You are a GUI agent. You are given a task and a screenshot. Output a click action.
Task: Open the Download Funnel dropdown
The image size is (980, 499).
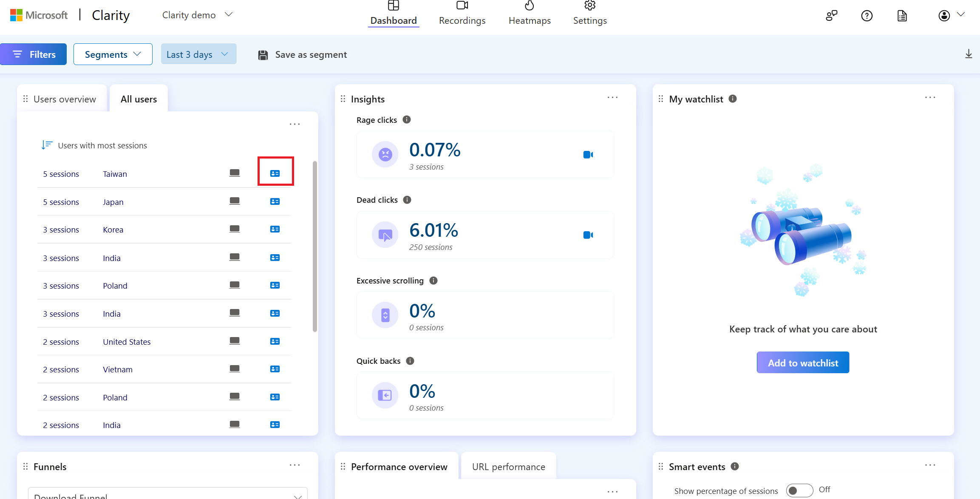pos(168,493)
